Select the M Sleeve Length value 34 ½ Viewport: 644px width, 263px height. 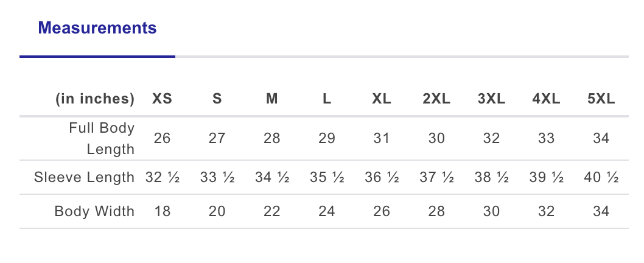271,178
